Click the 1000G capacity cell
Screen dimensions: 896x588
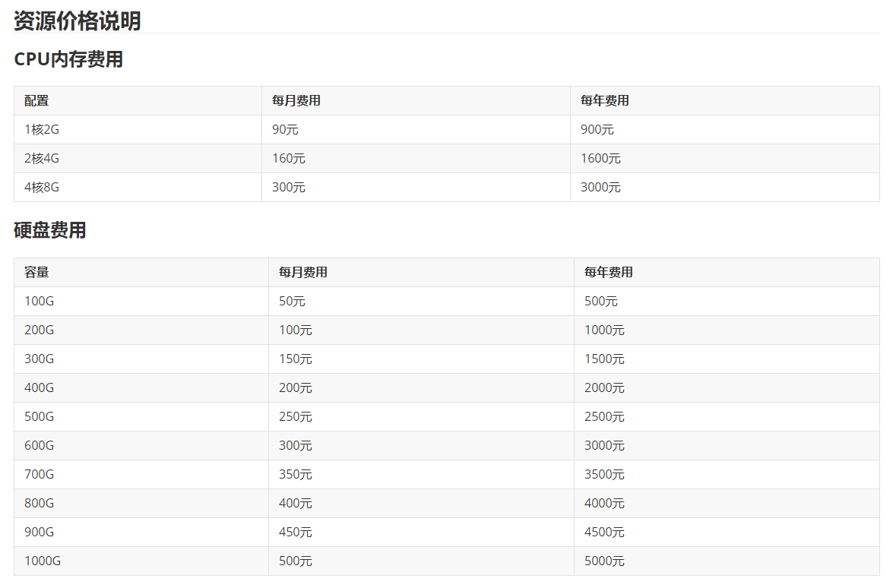point(43,561)
